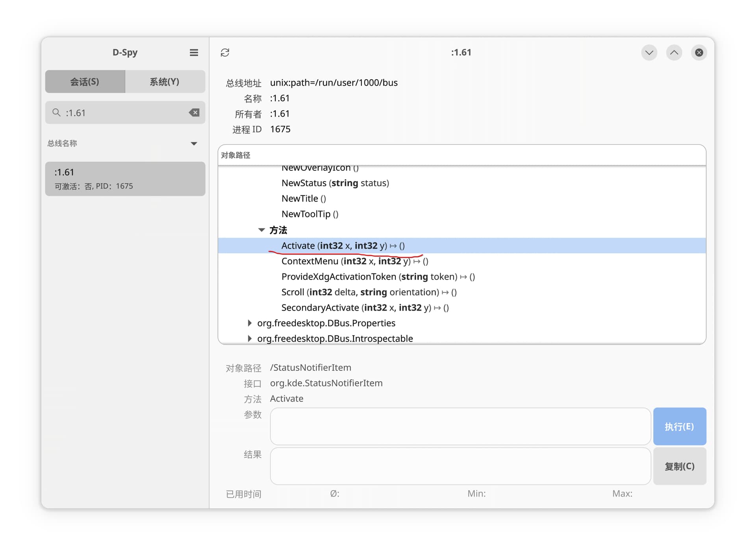Clear the search field with backspace icon

click(x=194, y=113)
